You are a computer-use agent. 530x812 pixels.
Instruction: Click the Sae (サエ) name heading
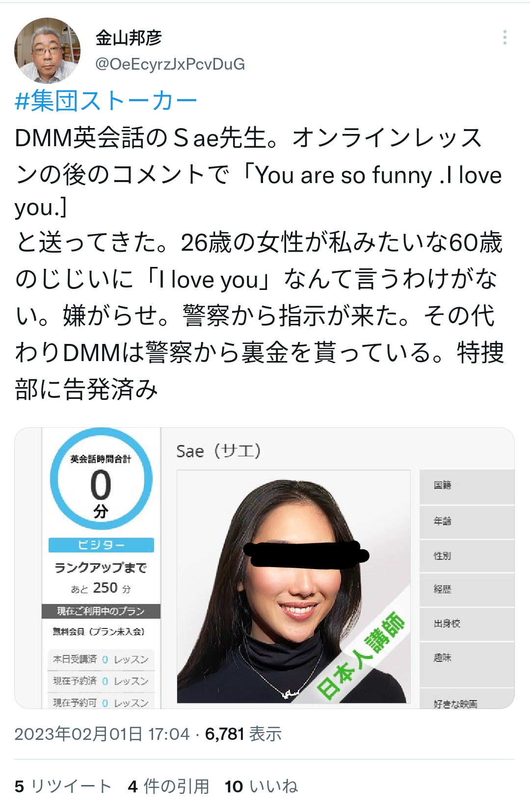pos(218,451)
